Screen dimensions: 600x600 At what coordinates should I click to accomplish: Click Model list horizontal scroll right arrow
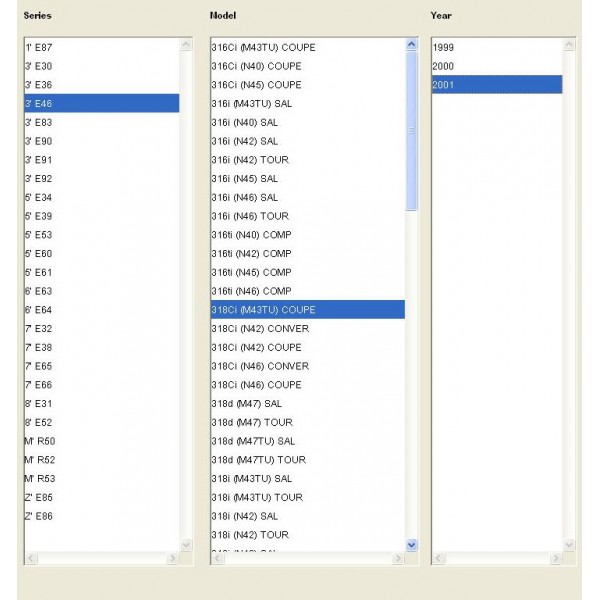point(398,558)
